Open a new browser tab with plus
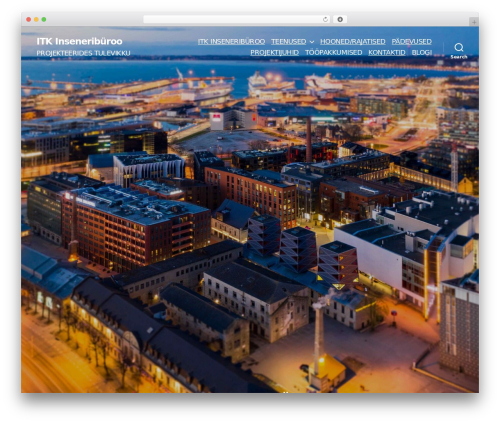This screenshot has width=500, height=423. click(x=474, y=22)
